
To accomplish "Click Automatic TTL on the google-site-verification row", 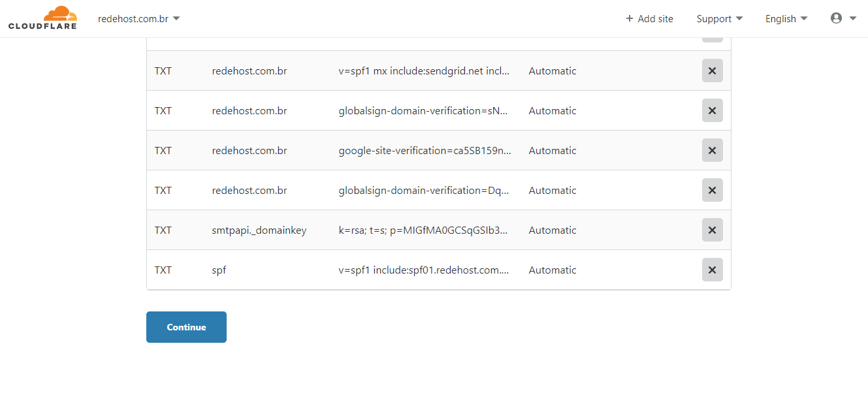I will [x=553, y=150].
